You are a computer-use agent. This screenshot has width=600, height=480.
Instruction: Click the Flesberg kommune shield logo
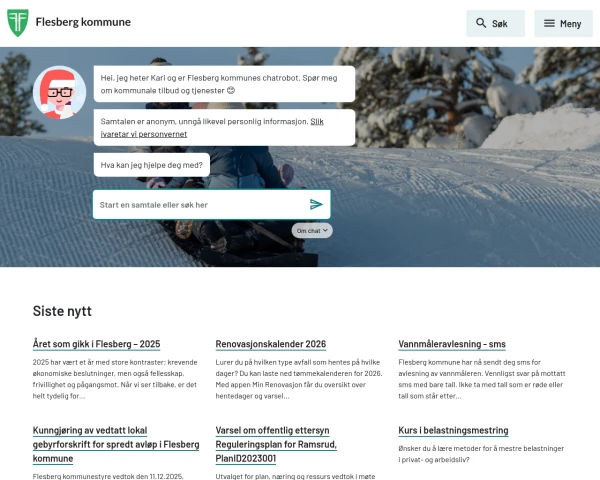point(18,23)
